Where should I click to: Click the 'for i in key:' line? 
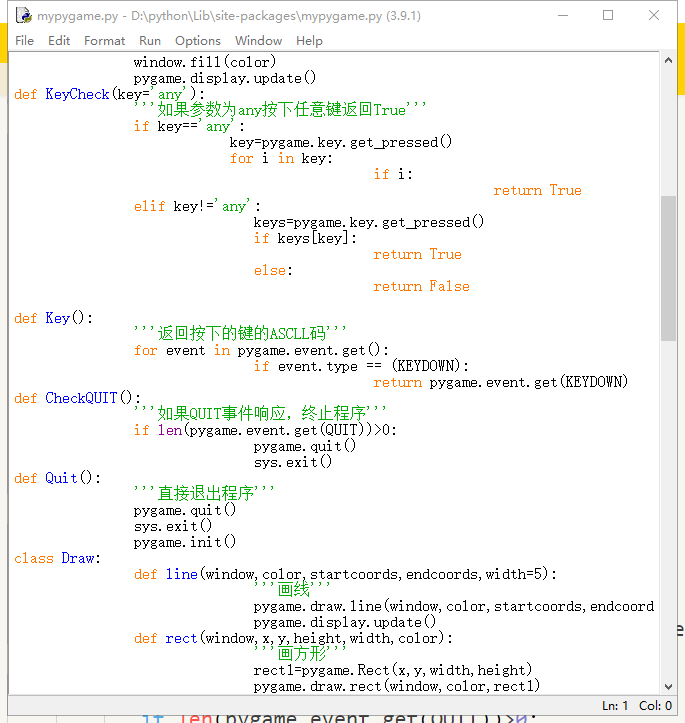coord(281,158)
